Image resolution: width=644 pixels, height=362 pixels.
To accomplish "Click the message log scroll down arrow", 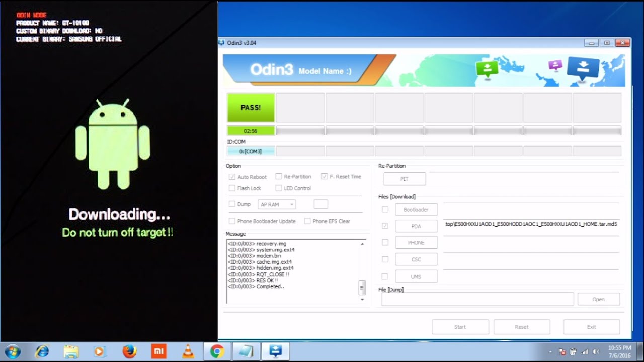I will pyautogui.click(x=362, y=299).
